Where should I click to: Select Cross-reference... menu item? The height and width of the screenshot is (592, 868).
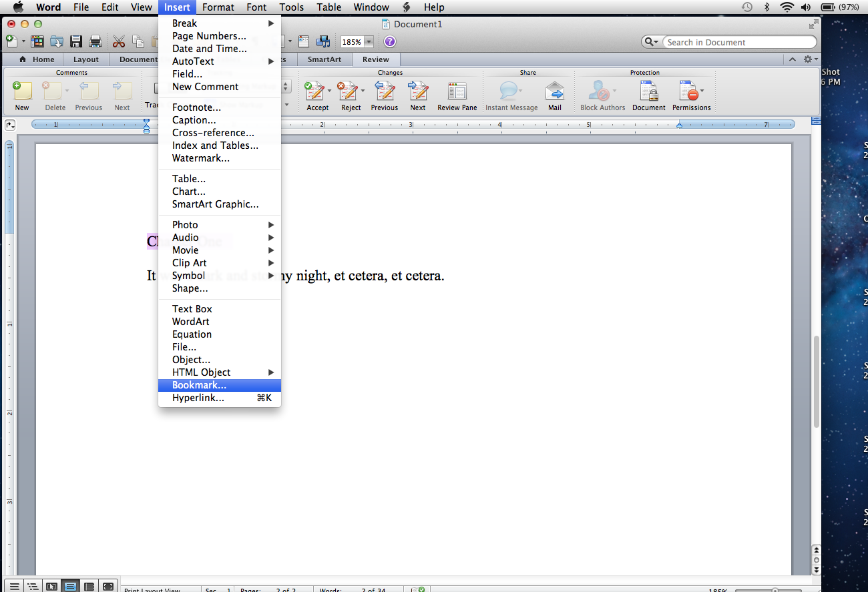pos(220,133)
